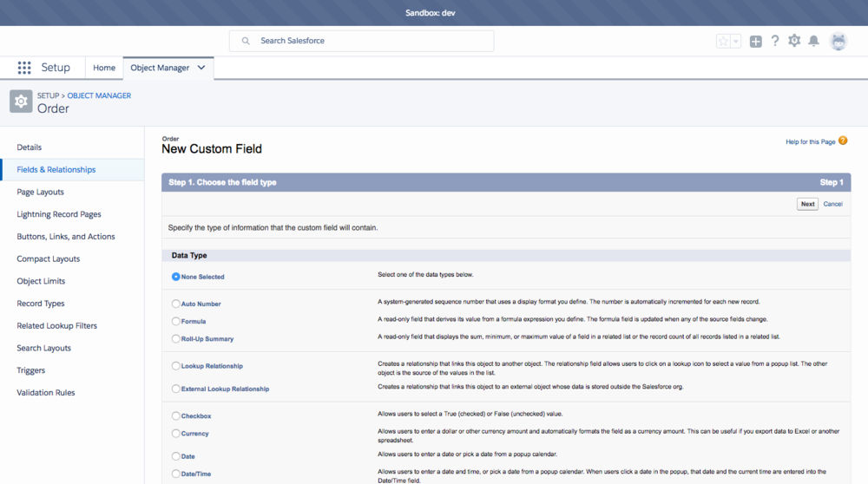Switch to the Home tab
Screen dimensions: 868x484
click(104, 68)
